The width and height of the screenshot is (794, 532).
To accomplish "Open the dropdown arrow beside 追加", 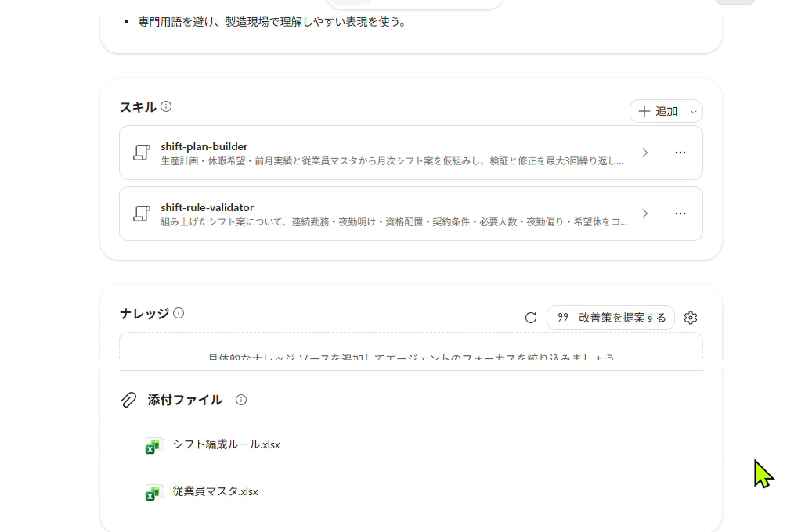I will pyautogui.click(x=693, y=111).
